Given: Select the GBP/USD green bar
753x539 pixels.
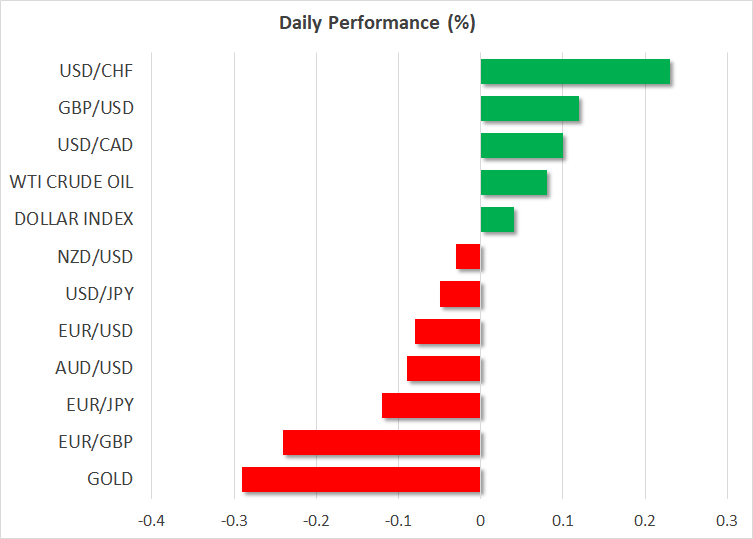Looking at the screenshot, I should [530, 108].
